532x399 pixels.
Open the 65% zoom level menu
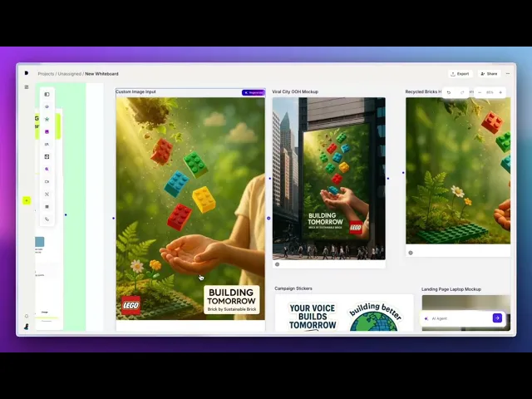tap(490, 92)
